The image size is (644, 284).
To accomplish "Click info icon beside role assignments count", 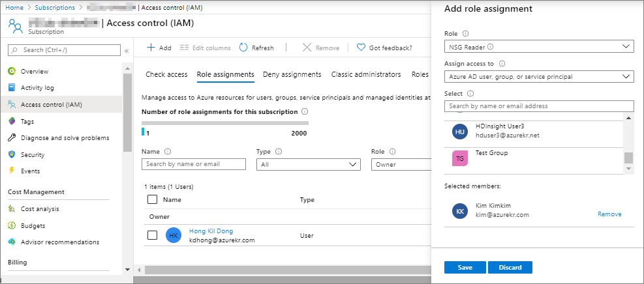I will pyautogui.click(x=305, y=111).
